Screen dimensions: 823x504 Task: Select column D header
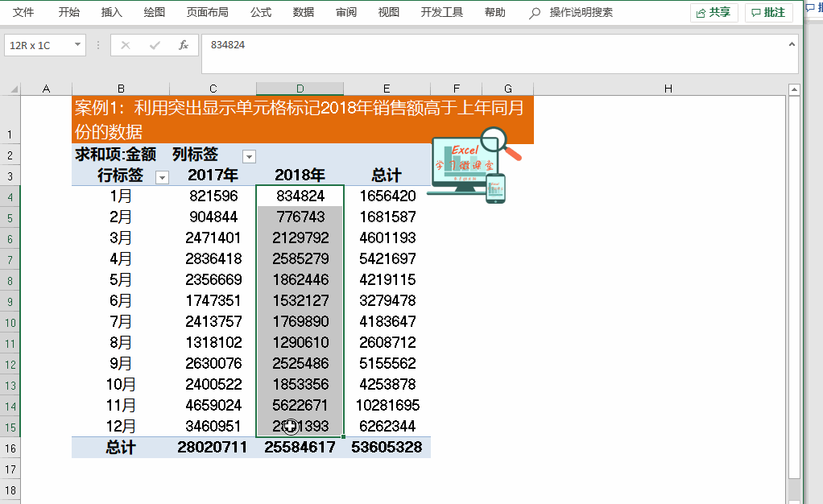click(x=300, y=89)
